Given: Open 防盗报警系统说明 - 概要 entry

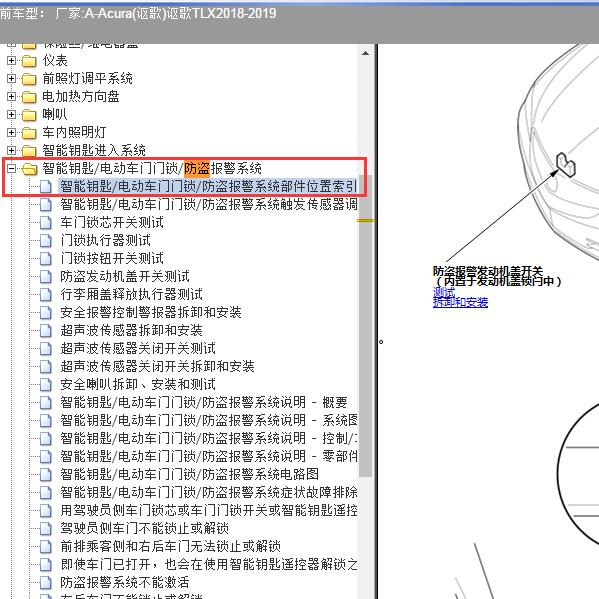Looking at the screenshot, I should pos(204,402).
